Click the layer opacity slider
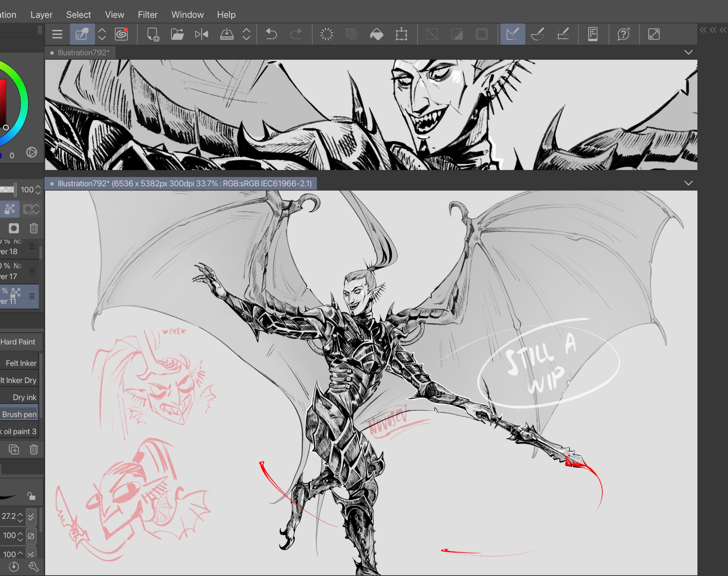The width and height of the screenshot is (728, 576). pos(7,189)
